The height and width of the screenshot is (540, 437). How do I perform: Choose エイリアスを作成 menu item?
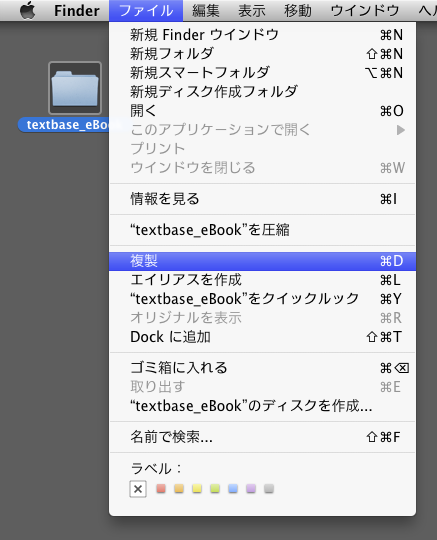tap(262, 280)
